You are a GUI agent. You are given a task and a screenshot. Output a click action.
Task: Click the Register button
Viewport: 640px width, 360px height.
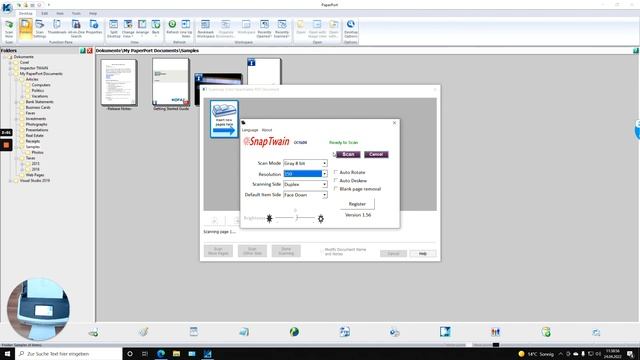pos(357,204)
